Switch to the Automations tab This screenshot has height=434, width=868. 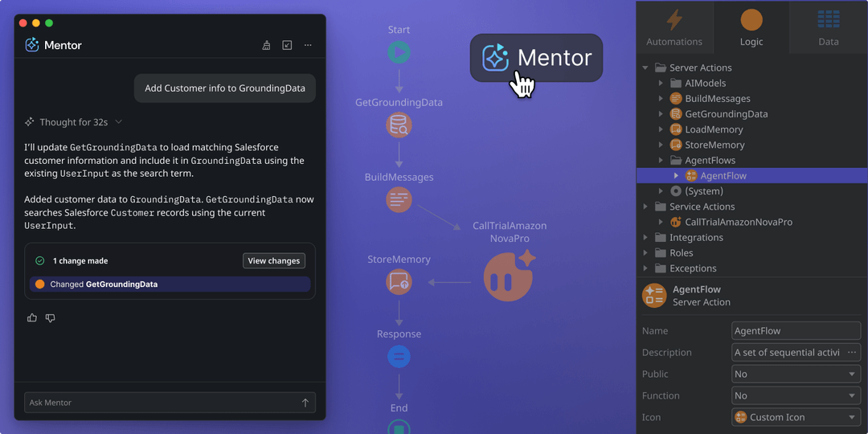pyautogui.click(x=674, y=27)
